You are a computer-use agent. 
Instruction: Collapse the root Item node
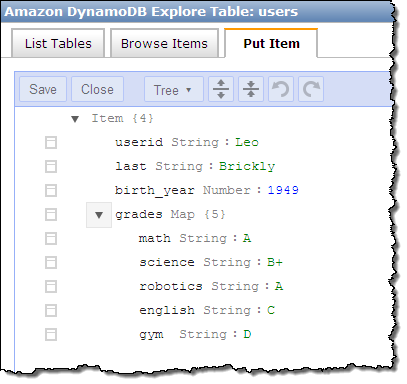click(75, 119)
